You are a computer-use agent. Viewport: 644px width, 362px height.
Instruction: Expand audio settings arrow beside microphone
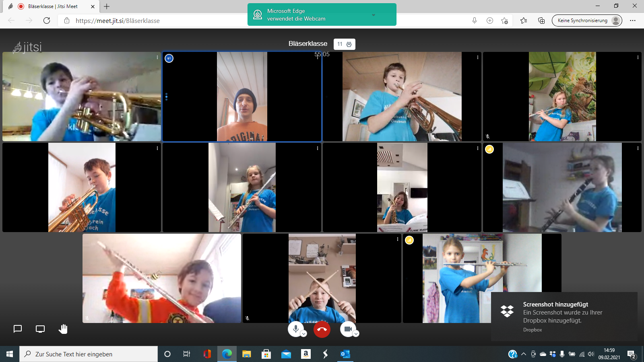coord(304,334)
